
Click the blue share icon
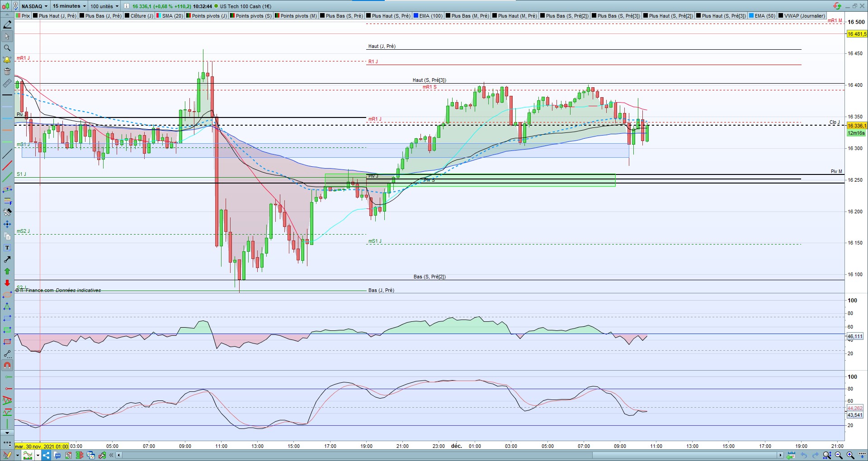point(46,455)
